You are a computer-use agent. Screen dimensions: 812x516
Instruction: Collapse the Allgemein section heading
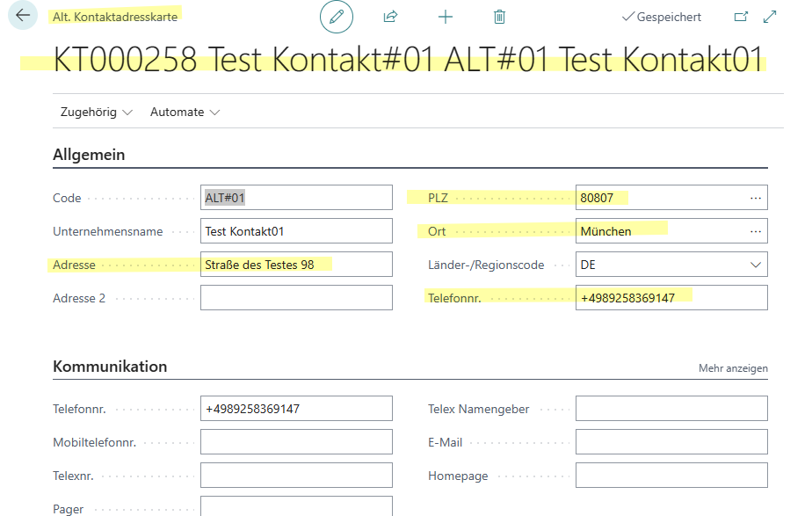tap(89, 155)
